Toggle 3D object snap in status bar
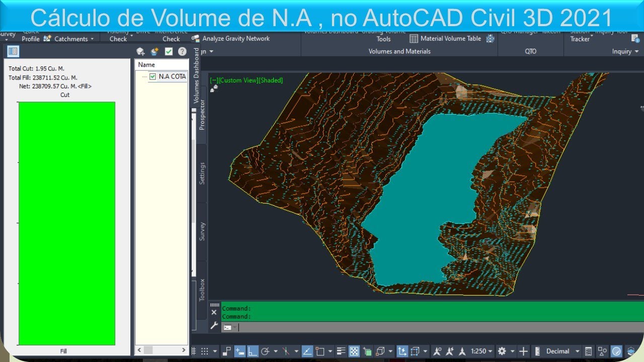The height and width of the screenshot is (362, 644). pyautogui.click(x=380, y=351)
